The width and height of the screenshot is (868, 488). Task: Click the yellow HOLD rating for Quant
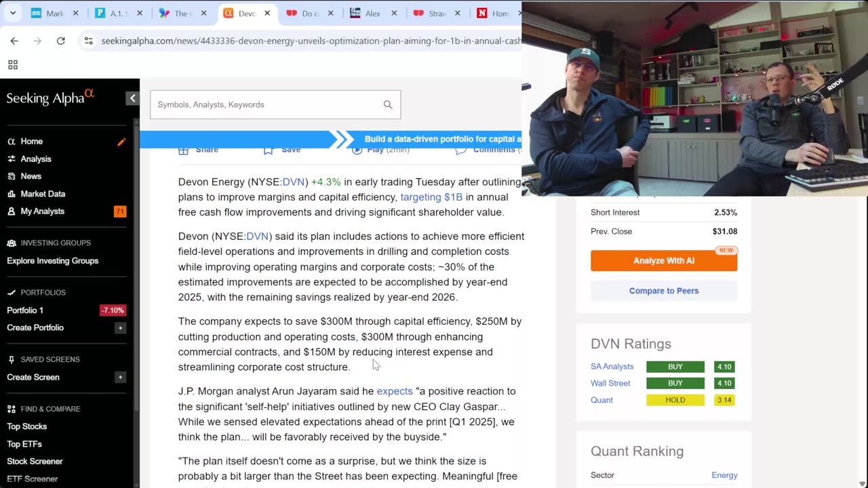coord(675,401)
